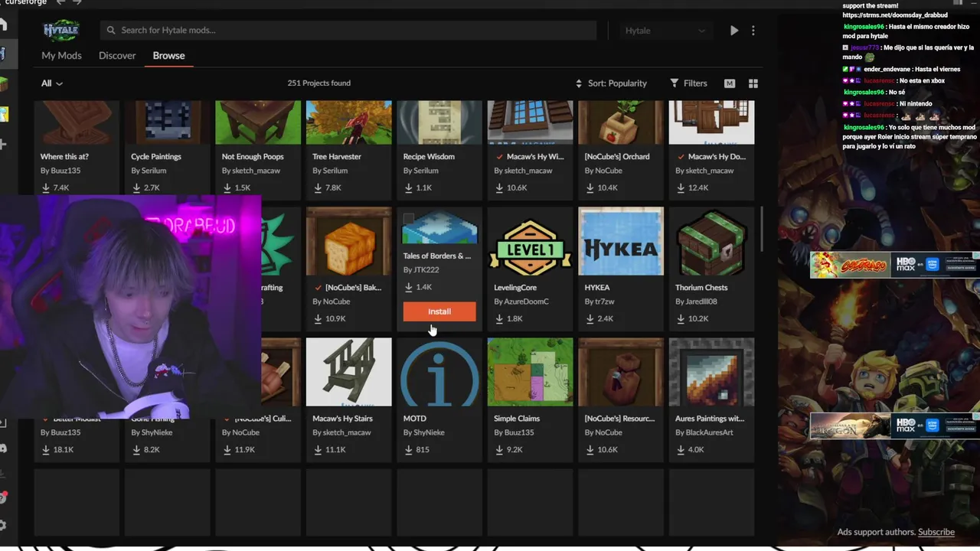This screenshot has width=980, height=551.
Task: Open the HYKEA mod thumbnail
Action: tap(621, 241)
